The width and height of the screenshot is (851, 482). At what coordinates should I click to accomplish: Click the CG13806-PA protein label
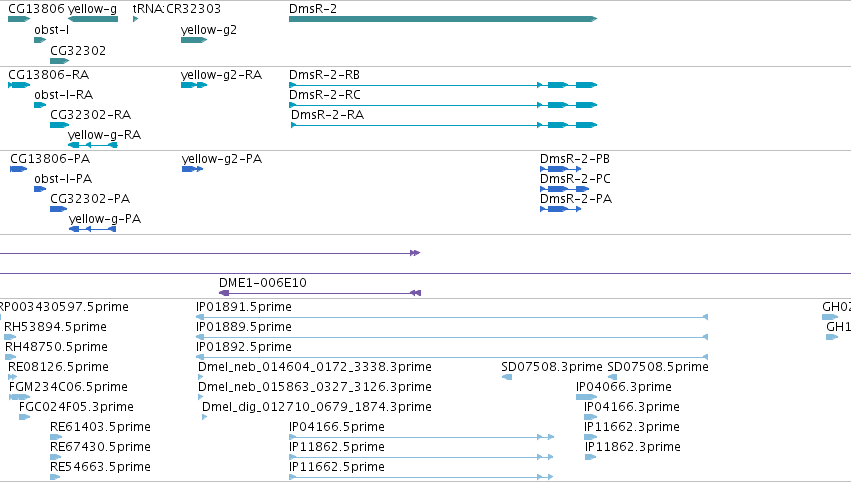[50, 159]
